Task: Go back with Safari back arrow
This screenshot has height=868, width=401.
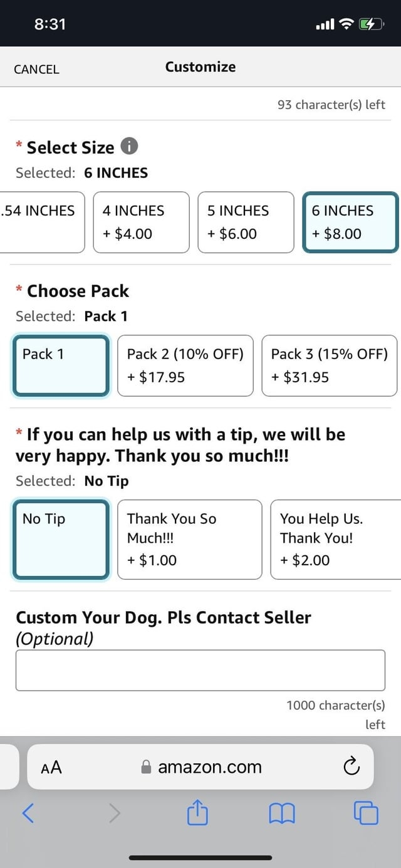Action: (28, 813)
